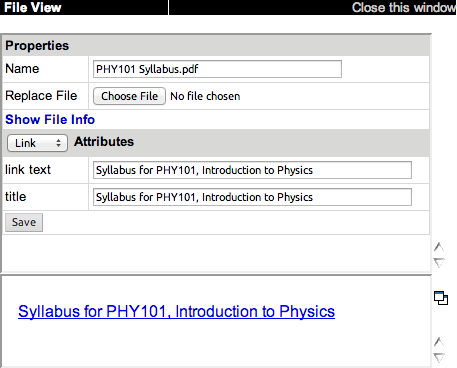Open the Link attributes dropdown

click(37, 143)
